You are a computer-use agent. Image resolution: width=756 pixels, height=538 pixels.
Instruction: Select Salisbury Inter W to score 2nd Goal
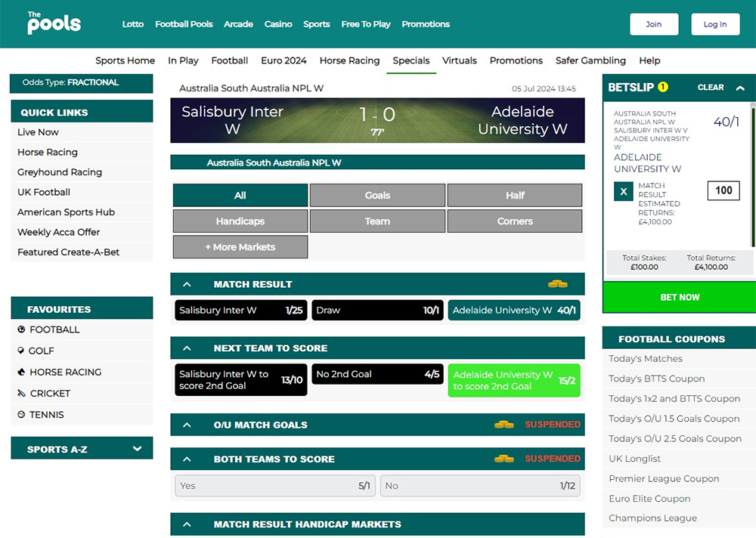tap(240, 380)
